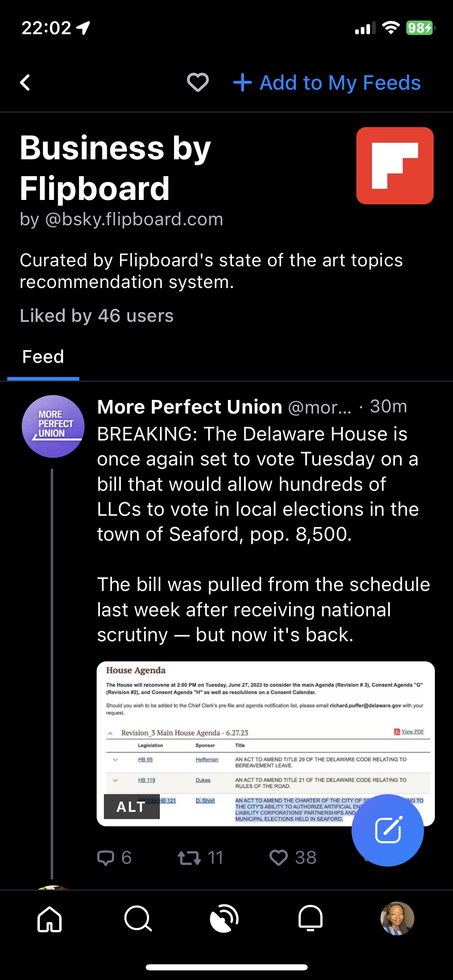Like the Business by Flipboard feed
The width and height of the screenshot is (453, 980).
click(198, 83)
